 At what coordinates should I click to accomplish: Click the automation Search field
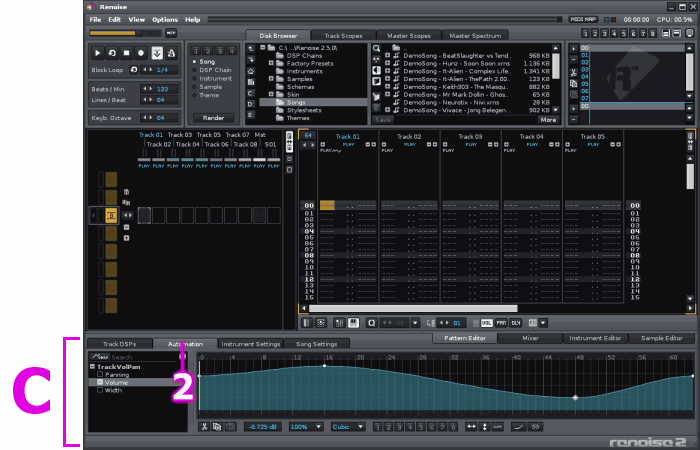(144, 357)
